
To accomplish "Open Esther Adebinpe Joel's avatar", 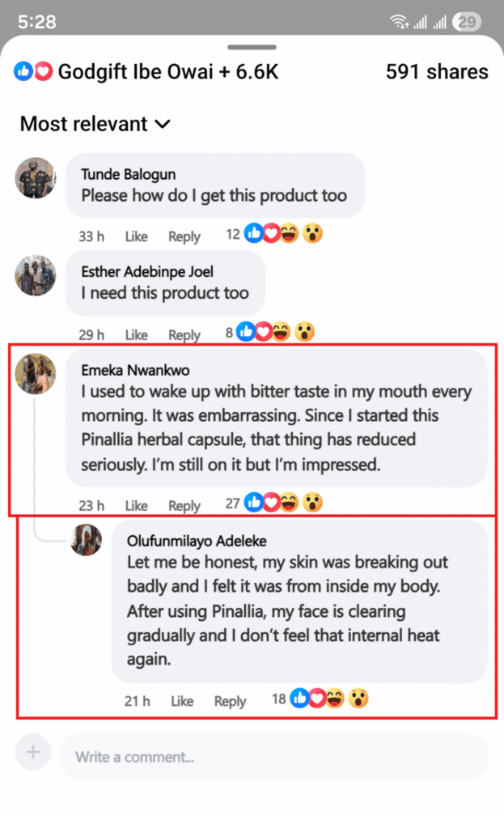I will click(x=36, y=275).
